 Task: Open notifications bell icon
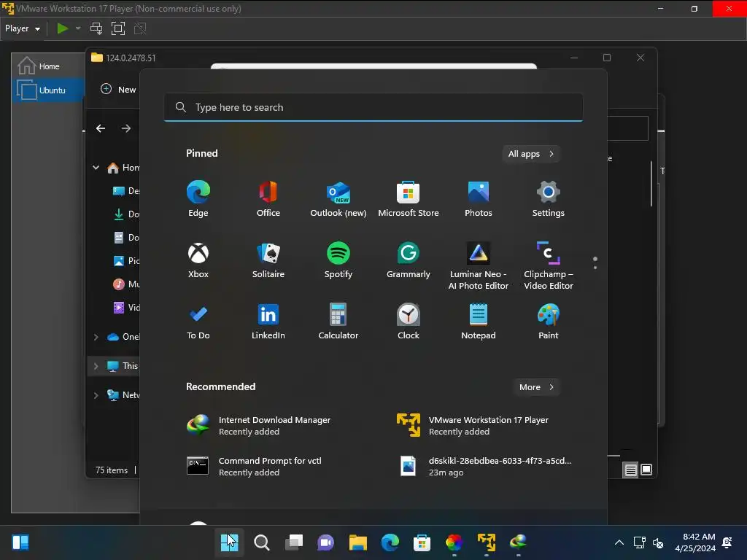727,542
